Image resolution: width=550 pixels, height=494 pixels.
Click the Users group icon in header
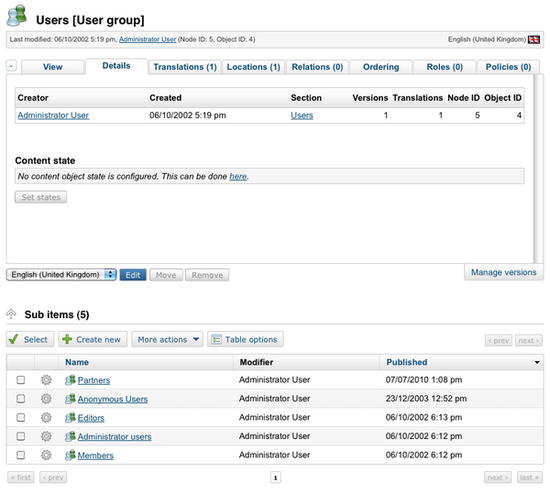[17, 15]
